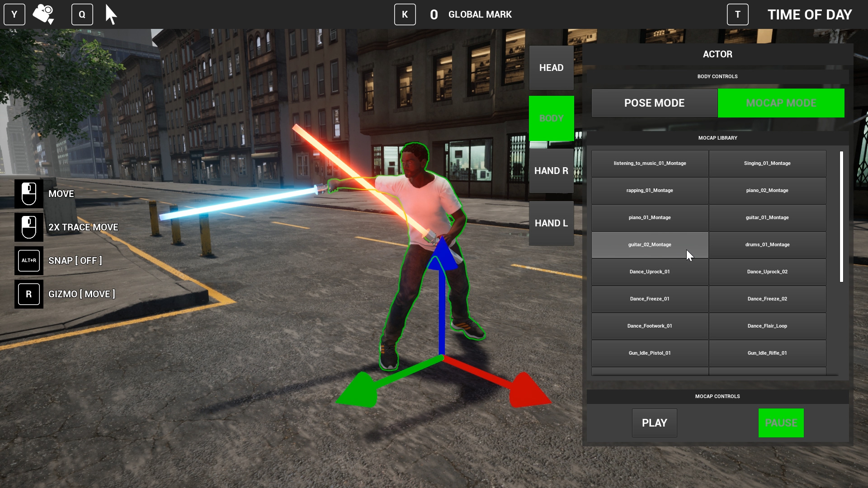Click the R gizmo key icon
The image size is (868, 488).
click(29, 294)
